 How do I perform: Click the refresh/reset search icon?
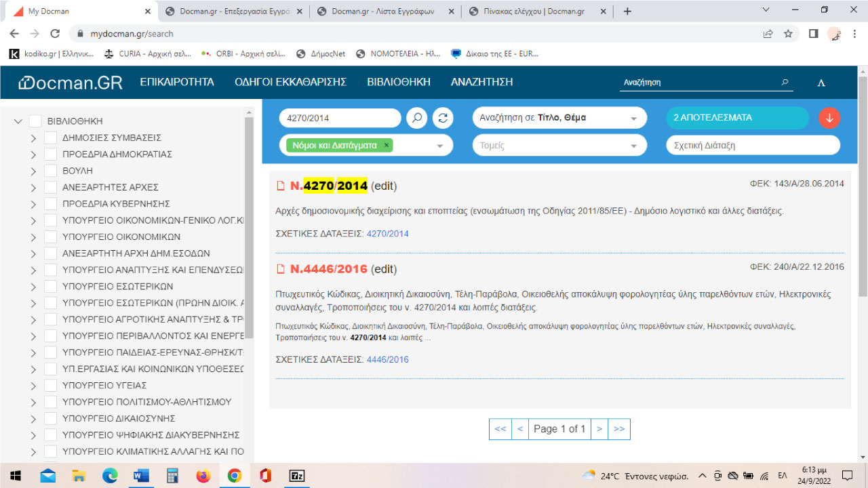click(442, 117)
